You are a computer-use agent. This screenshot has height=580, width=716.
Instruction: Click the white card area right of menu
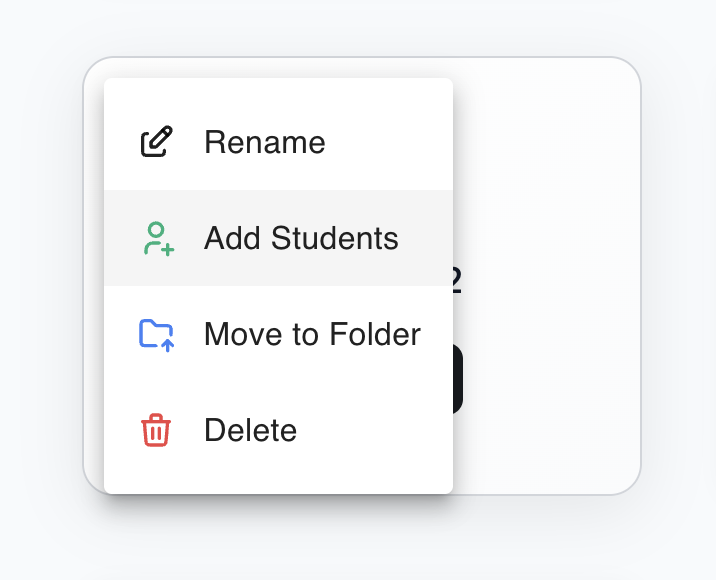click(x=548, y=275)
